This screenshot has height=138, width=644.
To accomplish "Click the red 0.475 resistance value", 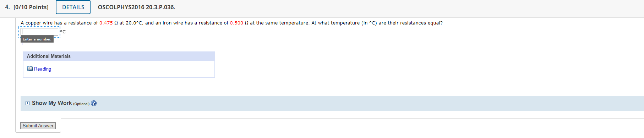I will [x=106, y=23].
